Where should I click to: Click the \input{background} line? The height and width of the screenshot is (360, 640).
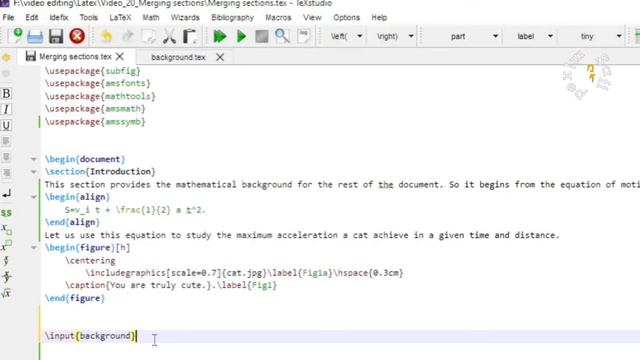(x=90, y=336)
